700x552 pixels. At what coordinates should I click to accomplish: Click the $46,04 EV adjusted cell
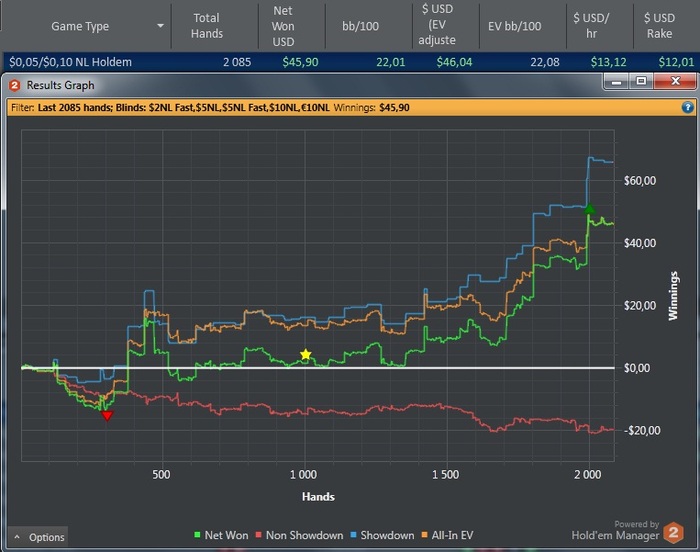pos(454,62)
